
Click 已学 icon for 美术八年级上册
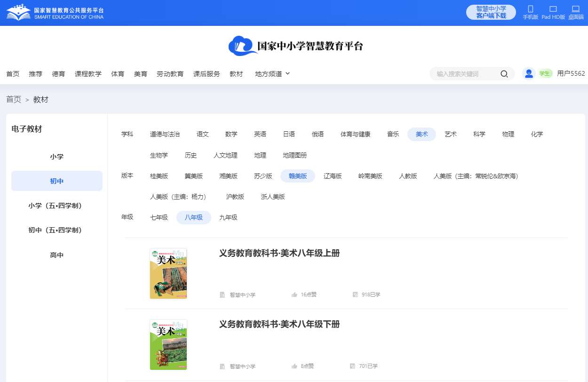point(355,295)
